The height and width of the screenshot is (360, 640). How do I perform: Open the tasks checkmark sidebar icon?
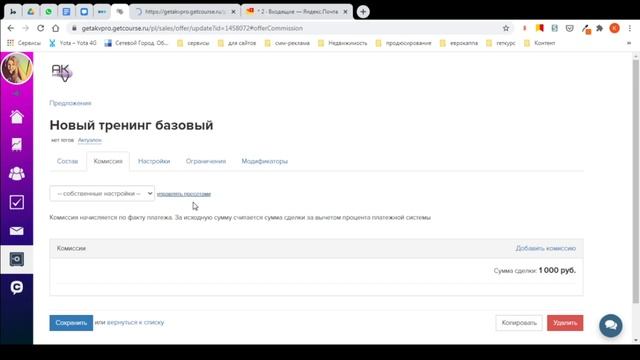17,202
